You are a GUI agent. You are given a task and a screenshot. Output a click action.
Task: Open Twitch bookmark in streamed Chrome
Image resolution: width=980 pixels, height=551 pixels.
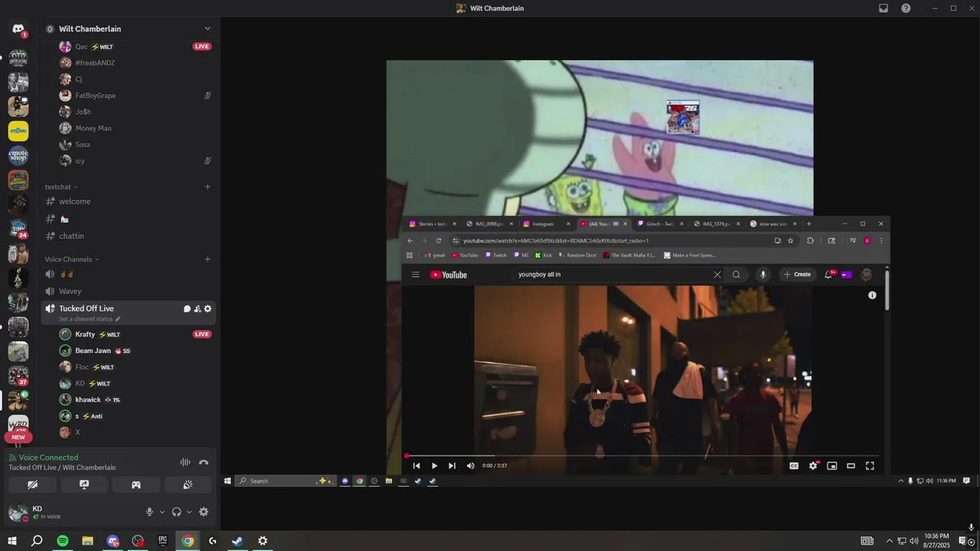coord(495,255)
